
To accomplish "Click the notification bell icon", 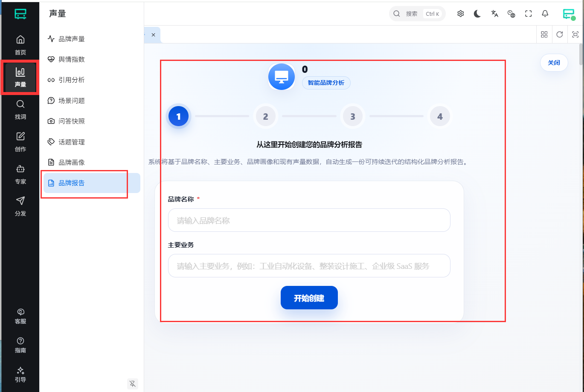I will click(x=545, y=14).
